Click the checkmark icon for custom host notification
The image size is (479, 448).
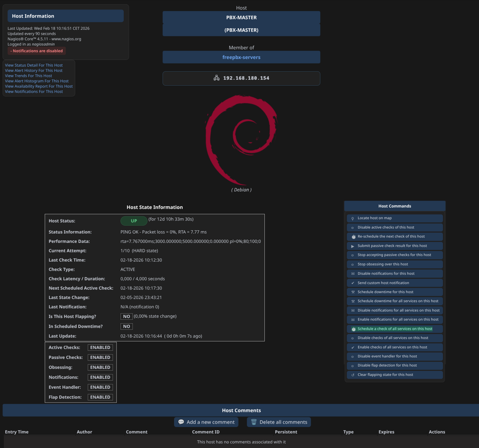[353, 283]
